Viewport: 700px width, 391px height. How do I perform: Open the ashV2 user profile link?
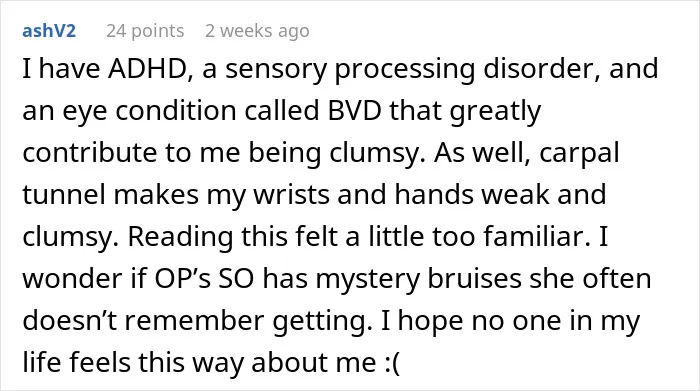pos(49,31)
